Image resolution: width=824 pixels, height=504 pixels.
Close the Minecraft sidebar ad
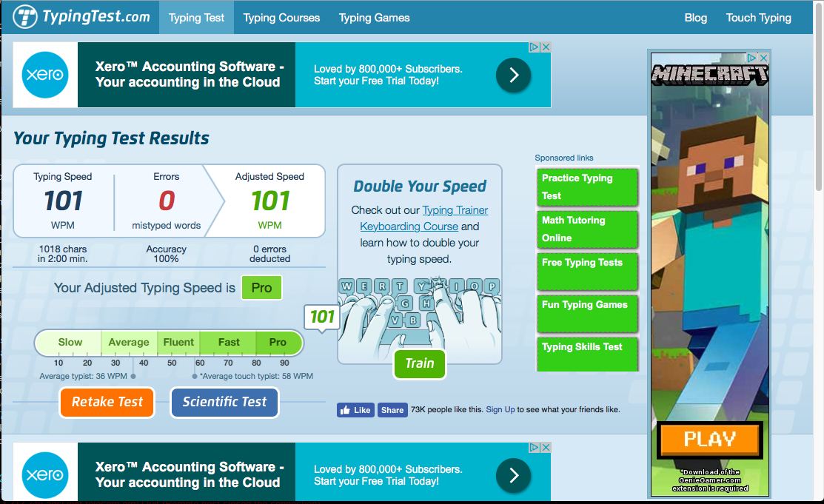click(764, 58)
